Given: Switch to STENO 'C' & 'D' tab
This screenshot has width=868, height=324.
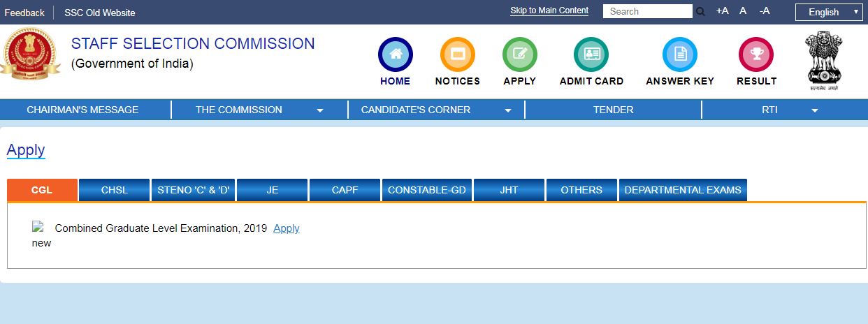Looking at the screenshot, I should (194, 190).
